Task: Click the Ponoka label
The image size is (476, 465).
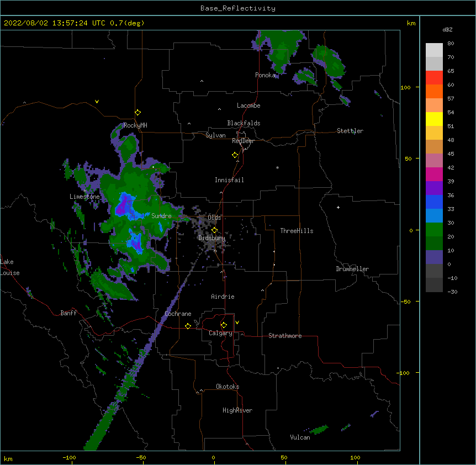Action: 265,75
